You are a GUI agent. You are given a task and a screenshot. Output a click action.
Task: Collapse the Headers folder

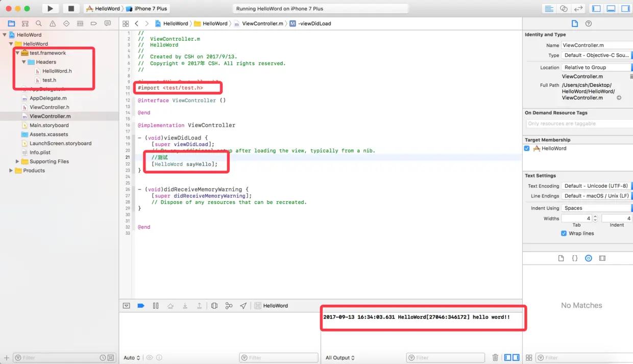(24, 62)
